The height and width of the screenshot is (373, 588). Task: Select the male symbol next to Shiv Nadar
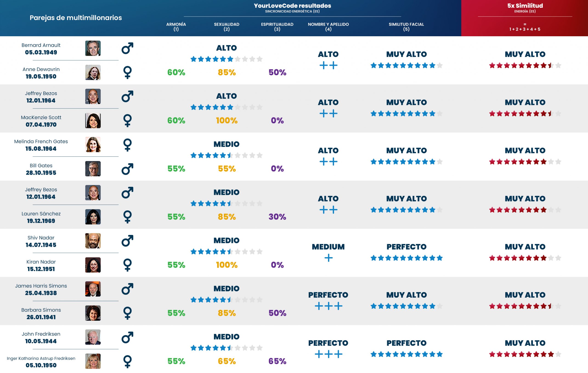pos(127,241)
